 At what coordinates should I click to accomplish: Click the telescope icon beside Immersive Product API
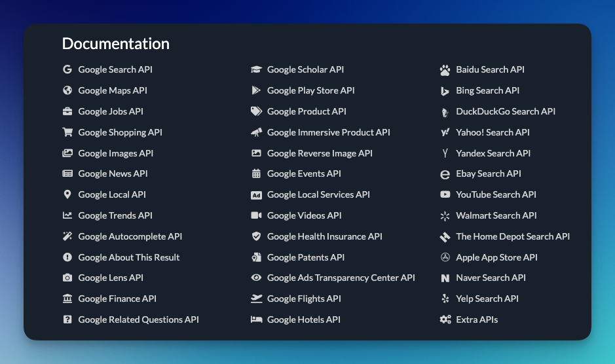pos(256,132)
